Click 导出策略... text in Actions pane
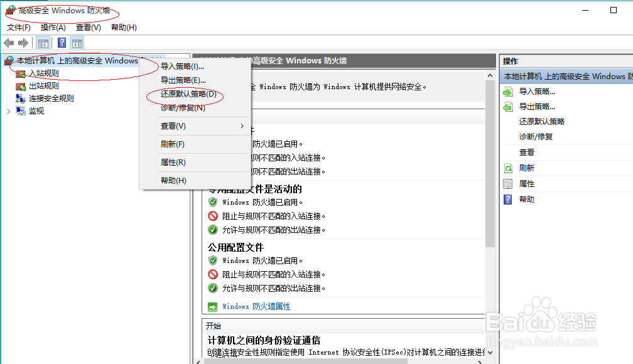 (537, 107)
